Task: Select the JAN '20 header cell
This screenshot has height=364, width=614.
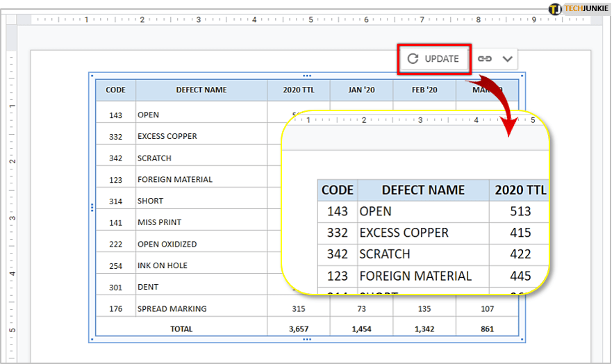Action: point(361,90)
